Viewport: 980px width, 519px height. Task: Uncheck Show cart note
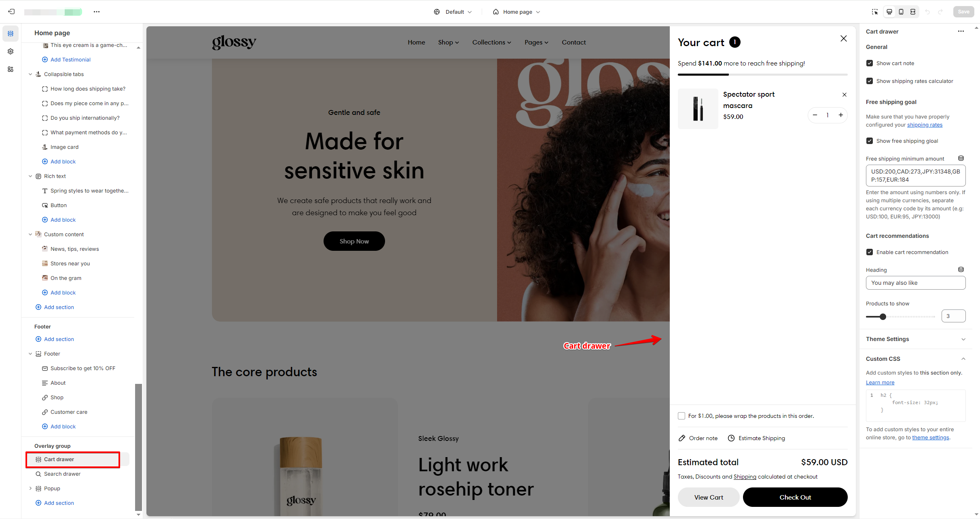click(x=870, y=63)
